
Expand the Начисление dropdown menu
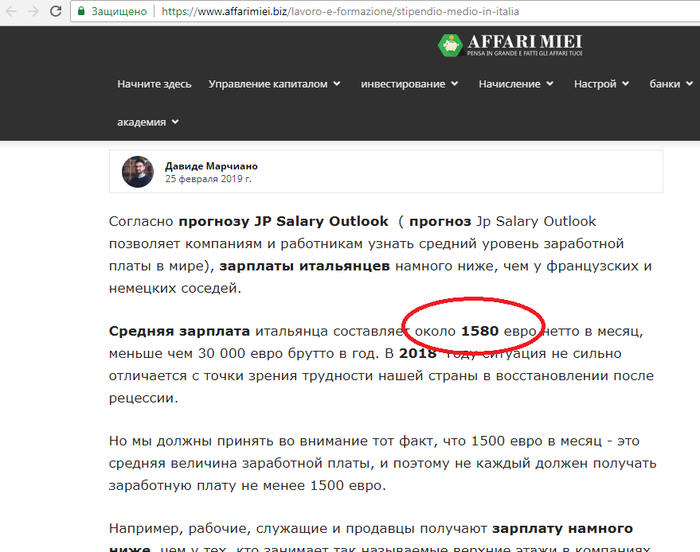[516, 84]
